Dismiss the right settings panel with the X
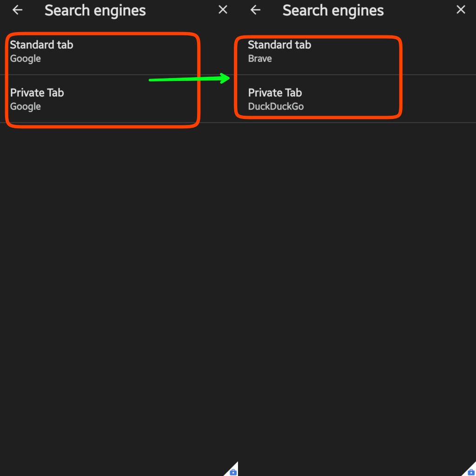476x476 pixels. point(460,9)
